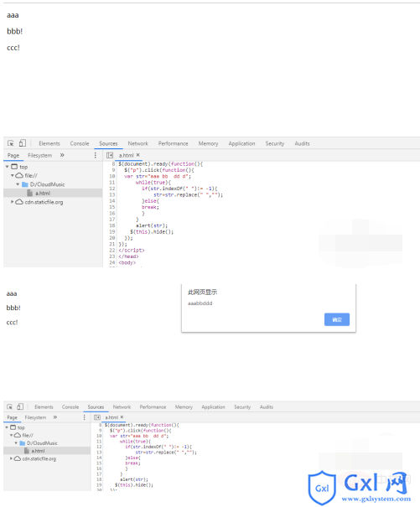The height and width of the screenshot is (507, 420).
Task: Show more navigator tabs in upper DevTools
Action: click(62, 155)
